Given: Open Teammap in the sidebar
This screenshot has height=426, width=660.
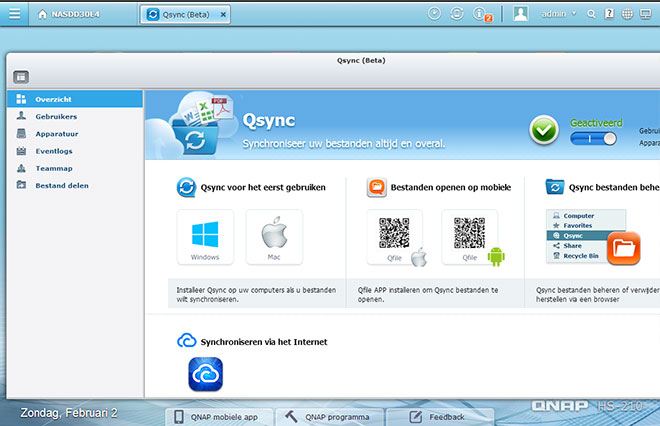Looking at the screenshot, I should pos(75,168).
